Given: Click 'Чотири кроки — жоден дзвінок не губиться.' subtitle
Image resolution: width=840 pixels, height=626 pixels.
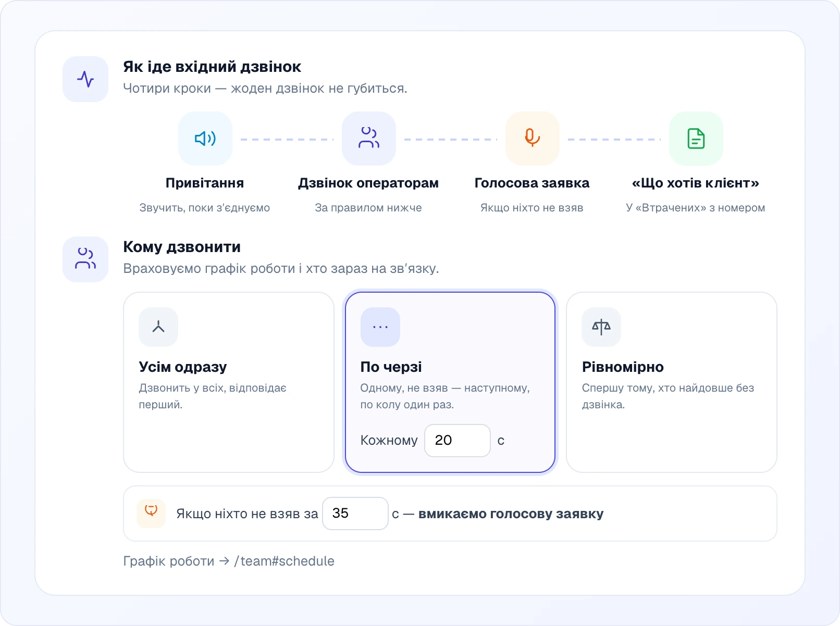Looking at the screenshot, I should [265, 89].
